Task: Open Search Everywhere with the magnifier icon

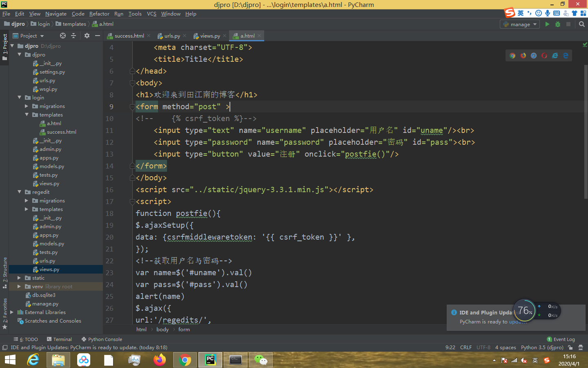Action: point(581,24)
